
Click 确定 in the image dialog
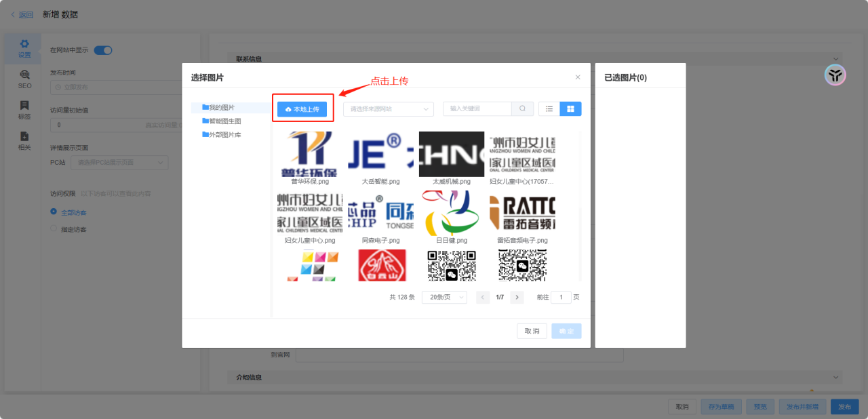coord(566,331)
